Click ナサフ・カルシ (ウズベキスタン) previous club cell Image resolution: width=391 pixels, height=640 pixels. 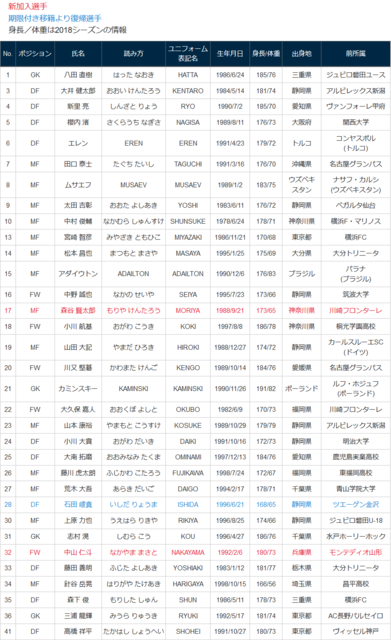pyautogui.click(x=355, y=185)
